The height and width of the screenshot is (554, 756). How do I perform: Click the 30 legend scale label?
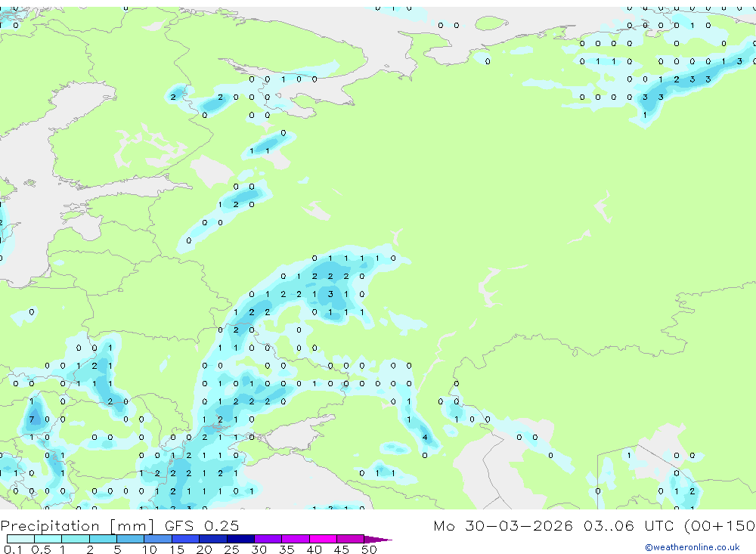(259, 549)
